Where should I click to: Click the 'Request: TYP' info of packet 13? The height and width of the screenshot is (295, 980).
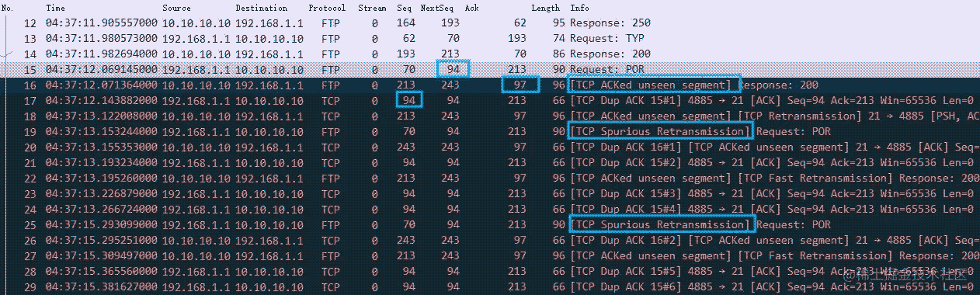607,39
